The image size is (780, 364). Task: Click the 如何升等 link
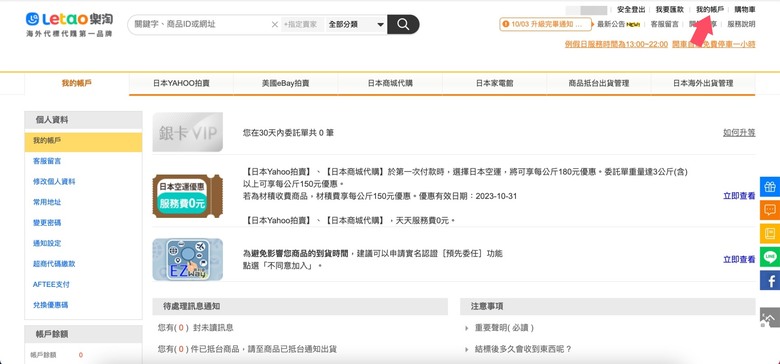pyautogui.click(x=739, y=133)
